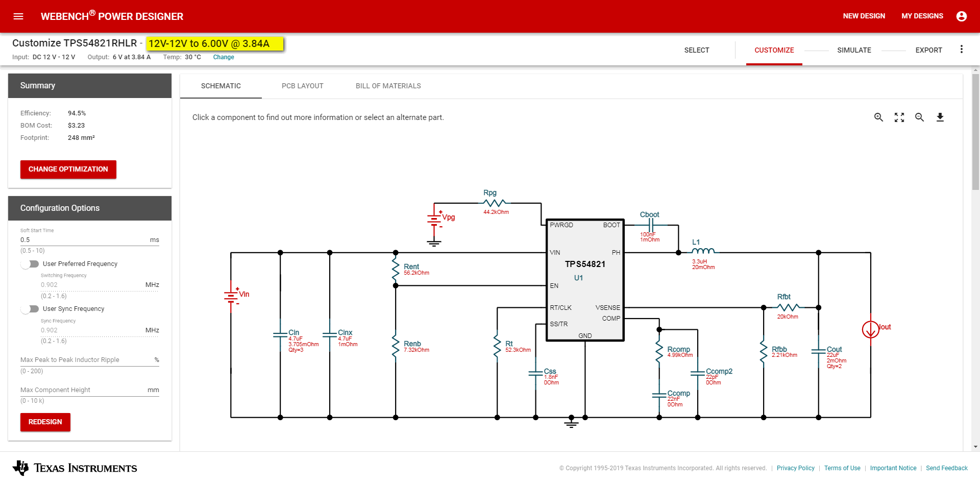The height and width of the screenshot is (484, 980).
Task: Select the Rent resistor component
Action: (396, 269)
